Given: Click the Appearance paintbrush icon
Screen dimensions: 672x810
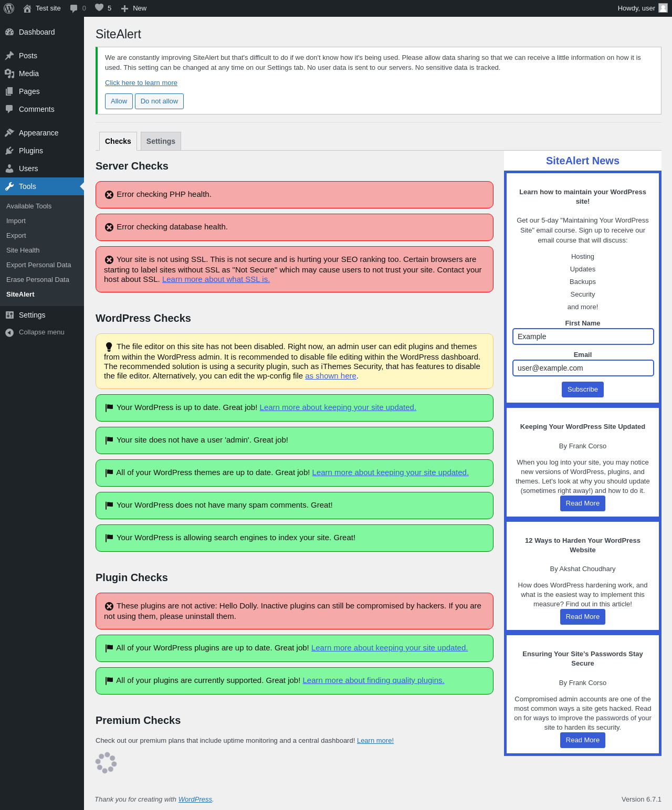Looking at the screenshot, I should coord(9,133).
